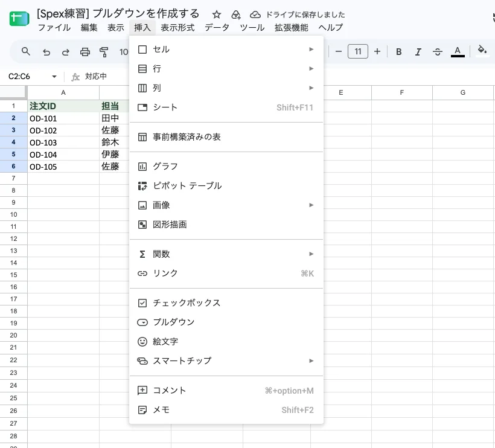
Task: Add a コメント
Action: [x=226, y=391]
